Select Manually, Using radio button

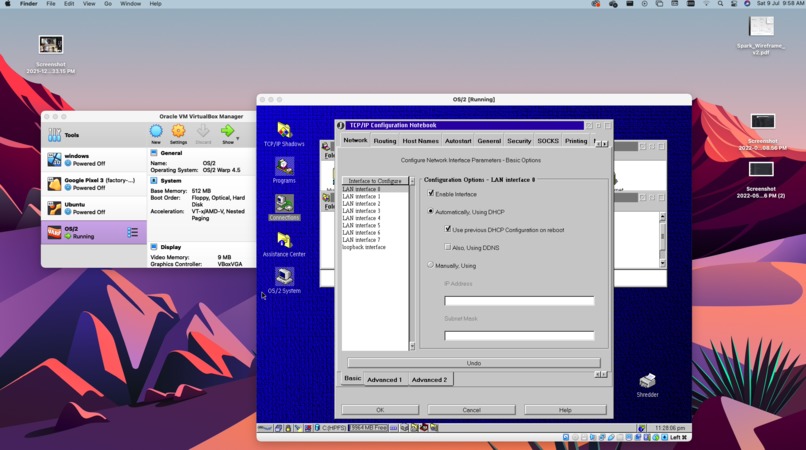(x=431, y=265)
